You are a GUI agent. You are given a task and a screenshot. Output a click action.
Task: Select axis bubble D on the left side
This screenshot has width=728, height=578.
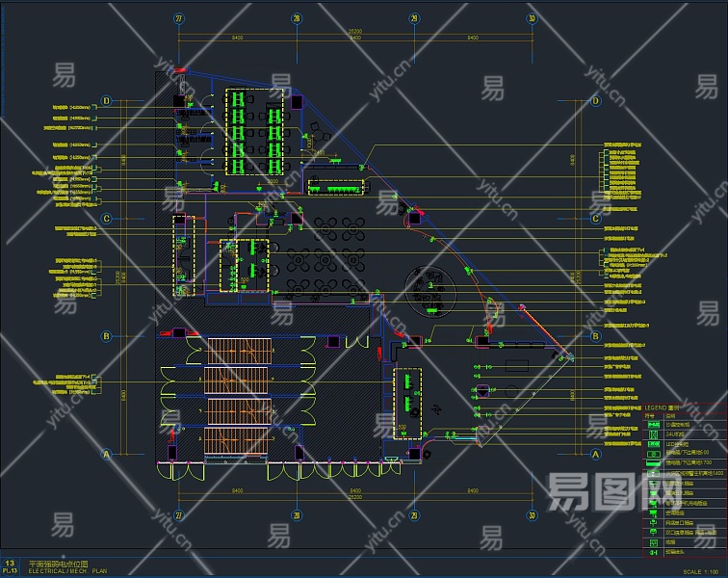click(106, 101)
